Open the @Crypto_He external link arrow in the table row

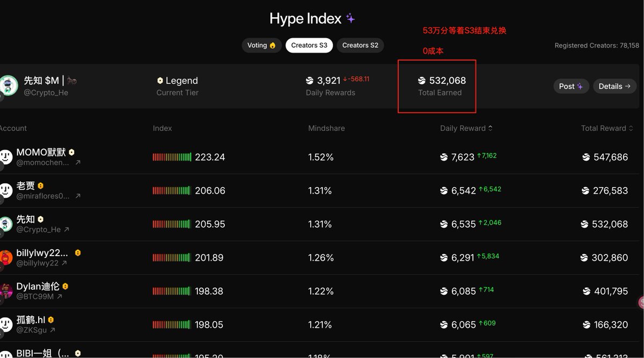coord(67,229)
